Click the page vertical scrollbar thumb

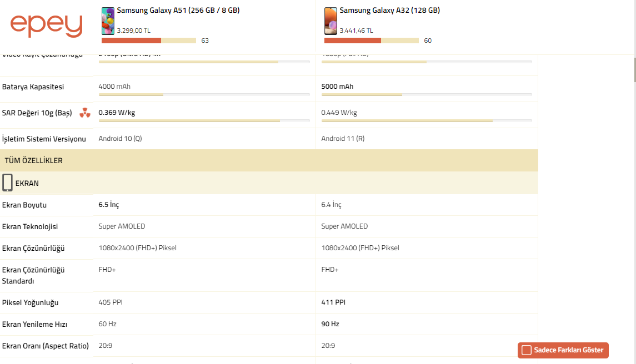pyautogui.click(x=634, y=69)
